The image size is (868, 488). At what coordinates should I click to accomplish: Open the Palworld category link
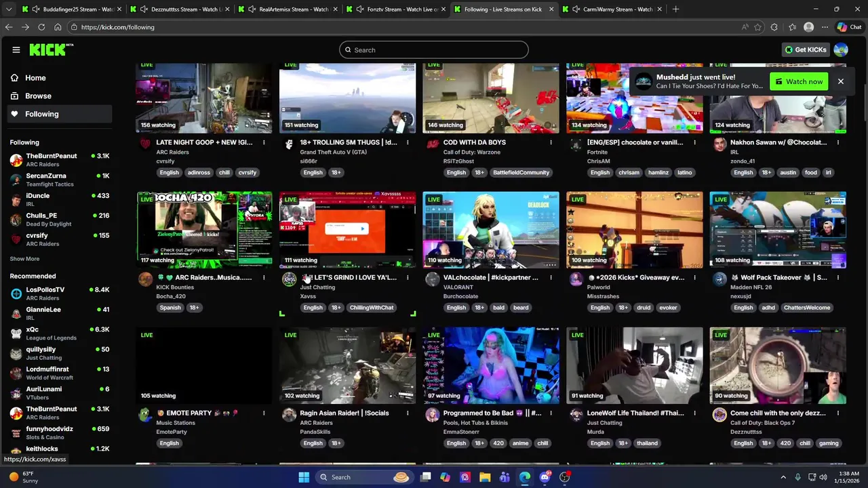[x=598, y=287]
